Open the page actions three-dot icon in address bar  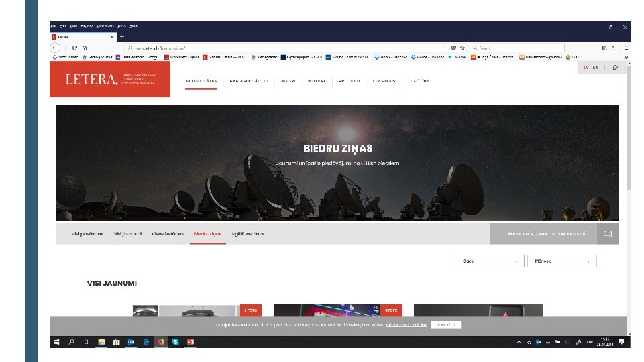[445, 48]
